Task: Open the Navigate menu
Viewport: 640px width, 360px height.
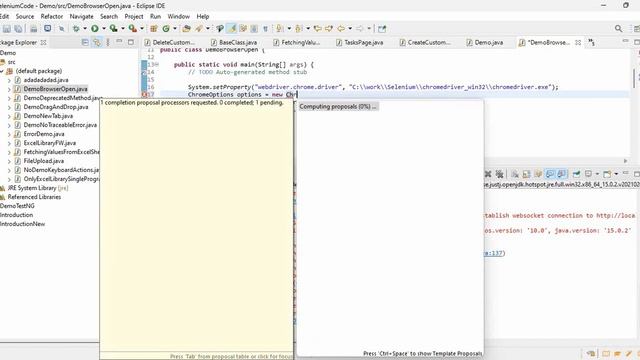Action: [82, 16]
